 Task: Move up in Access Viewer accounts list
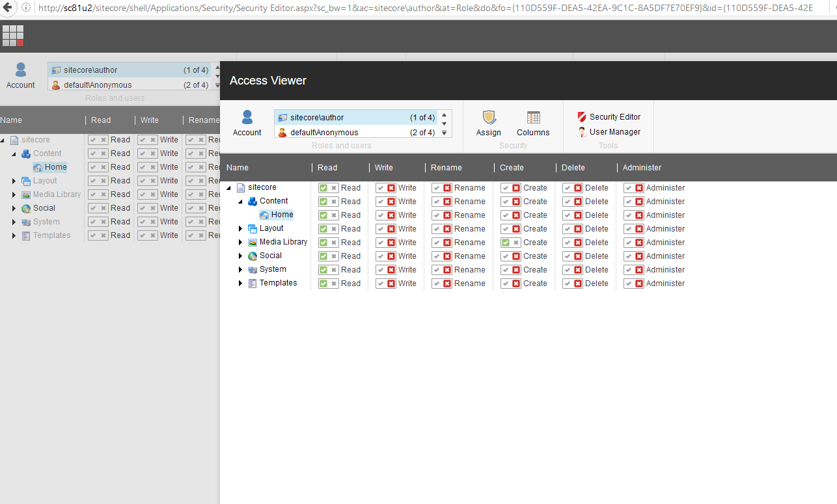pyautogui.click(x=445, y=114)
